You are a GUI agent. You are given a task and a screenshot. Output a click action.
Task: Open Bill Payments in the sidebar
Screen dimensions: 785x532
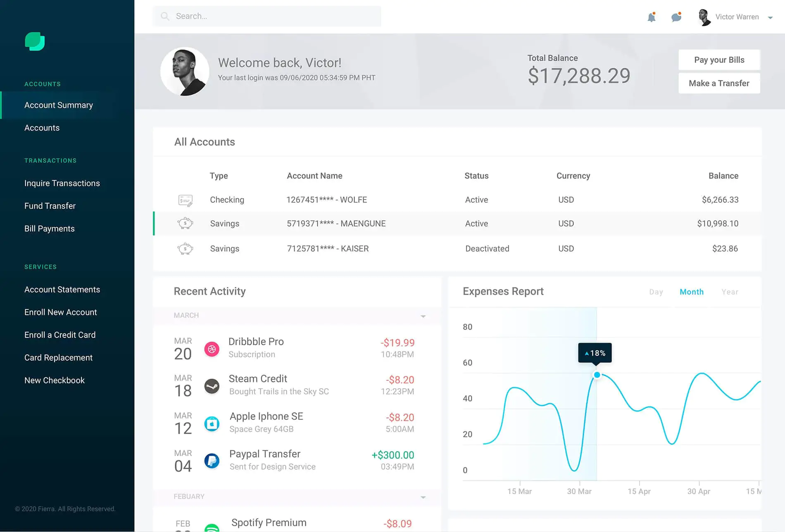click(50, 228)
